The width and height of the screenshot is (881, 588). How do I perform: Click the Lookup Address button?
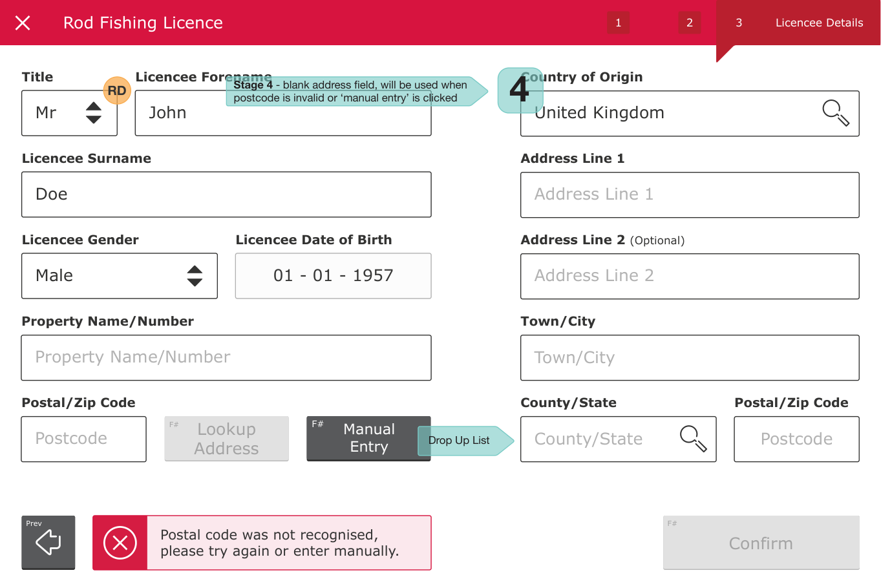(x=226, y=439)
